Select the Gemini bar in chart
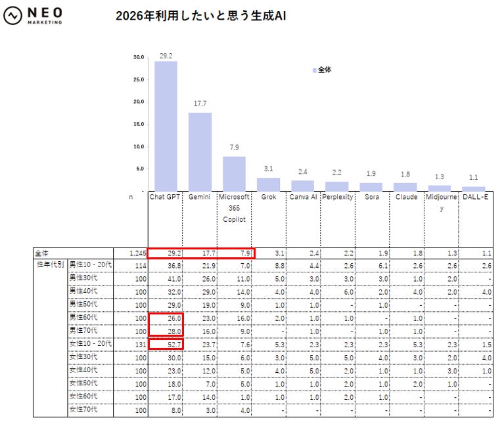This screenshot has width=504, height=426. point(200,152)
